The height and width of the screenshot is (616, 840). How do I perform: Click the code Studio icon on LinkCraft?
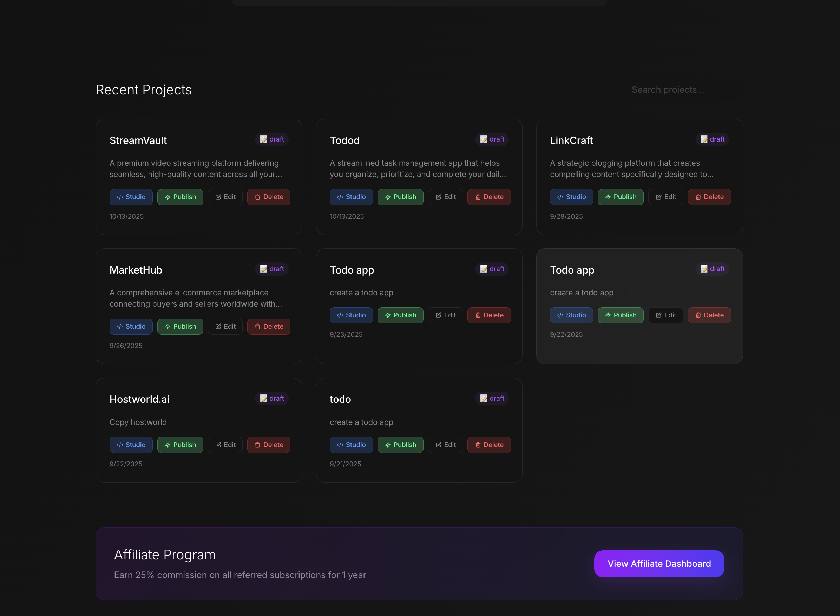[560, 197]
